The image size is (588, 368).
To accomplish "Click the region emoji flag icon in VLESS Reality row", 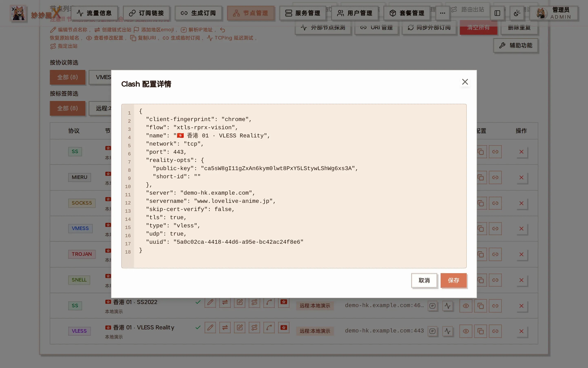I will 284,327.
